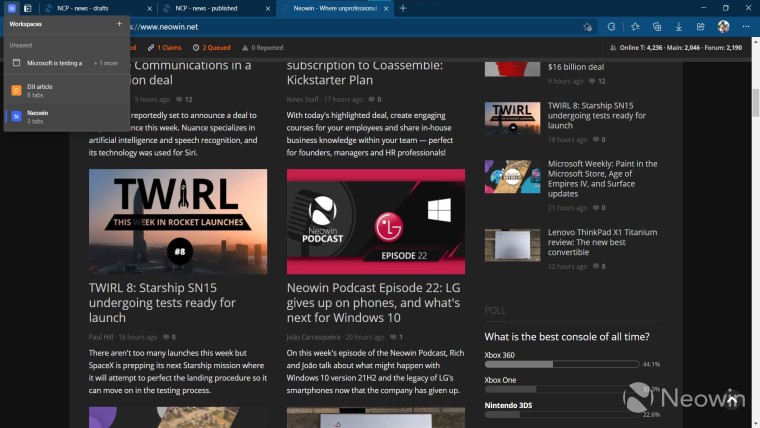The width and height of the screenshot is (760, 428).
Task: Close the NCP - news - published tab
Action: 268,8
